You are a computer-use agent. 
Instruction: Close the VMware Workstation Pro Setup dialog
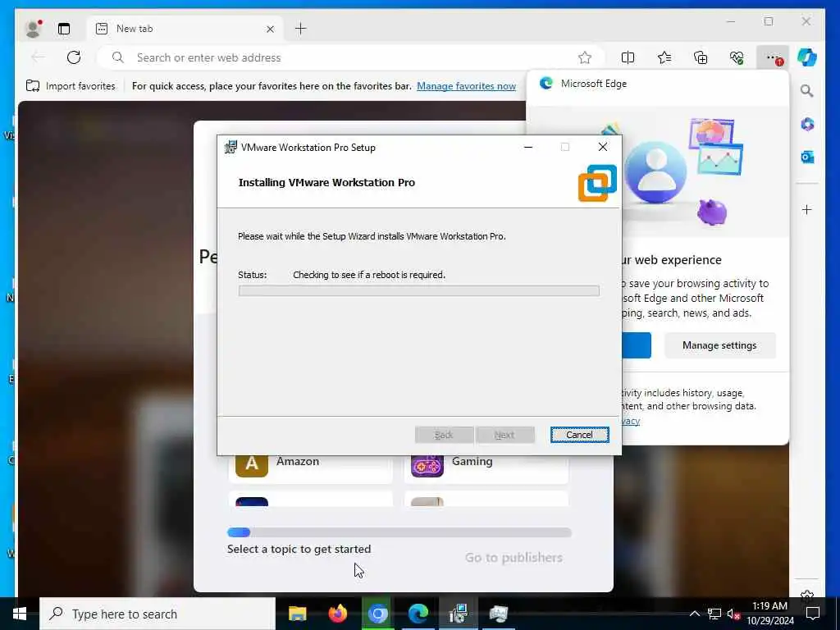603,147
